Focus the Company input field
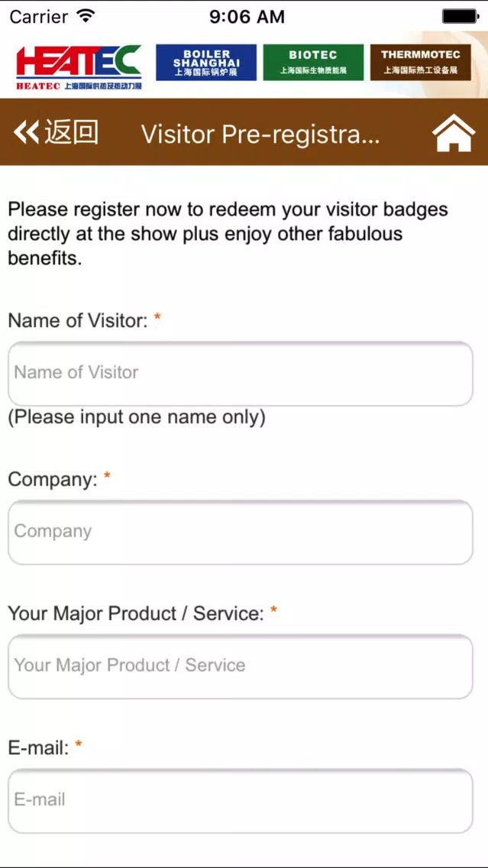The image size is (488, 868). click(x=240, y=533)
